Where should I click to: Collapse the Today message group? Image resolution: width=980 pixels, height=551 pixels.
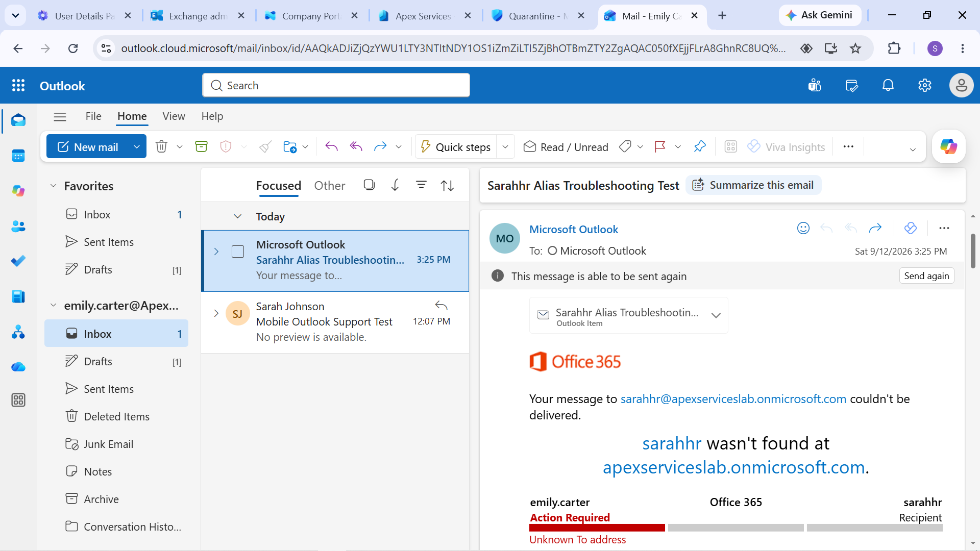(237, 216)
